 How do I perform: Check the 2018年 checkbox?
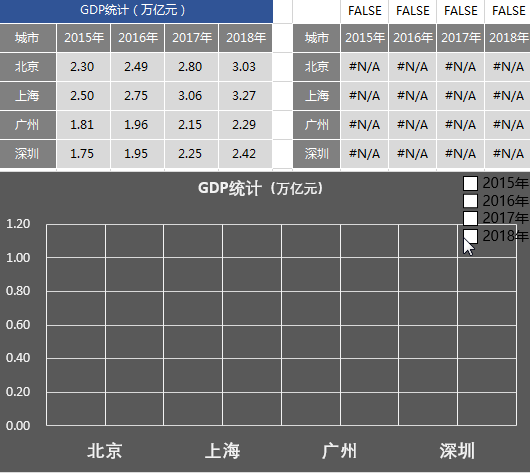point(470,236)
